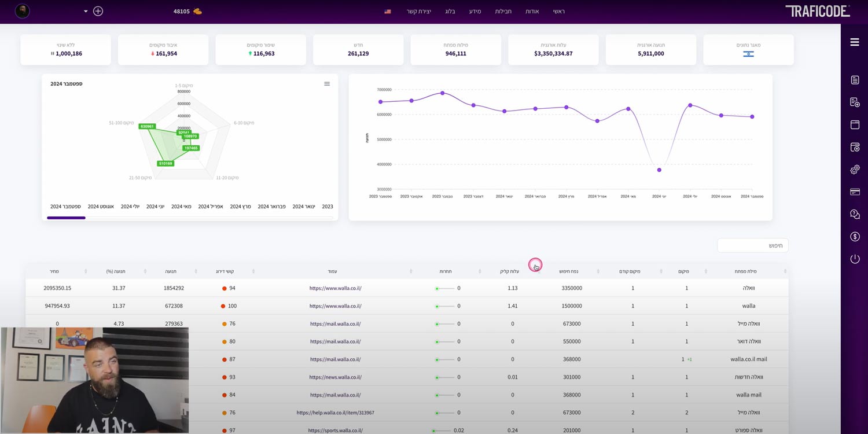The image size is (868, 434).
Task: Open the help.walla.co.il/item/313967 link
Action: click(336, 413)
